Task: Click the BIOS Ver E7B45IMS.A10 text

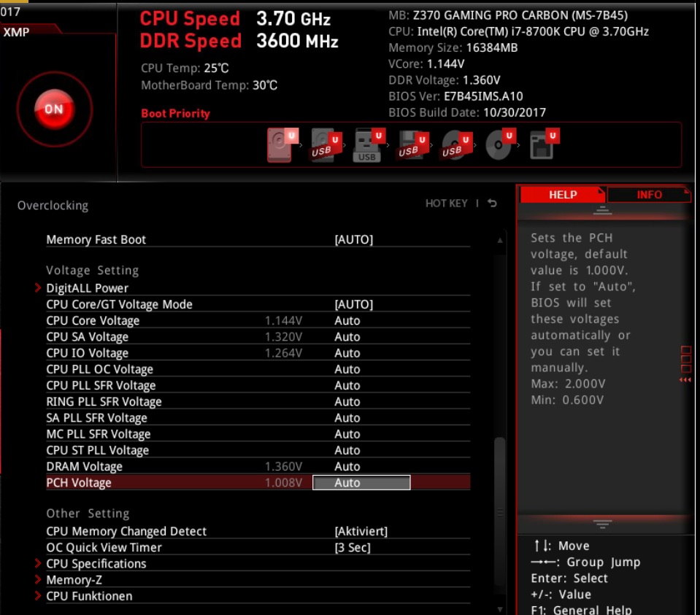Action: click(x=455, y=96)
